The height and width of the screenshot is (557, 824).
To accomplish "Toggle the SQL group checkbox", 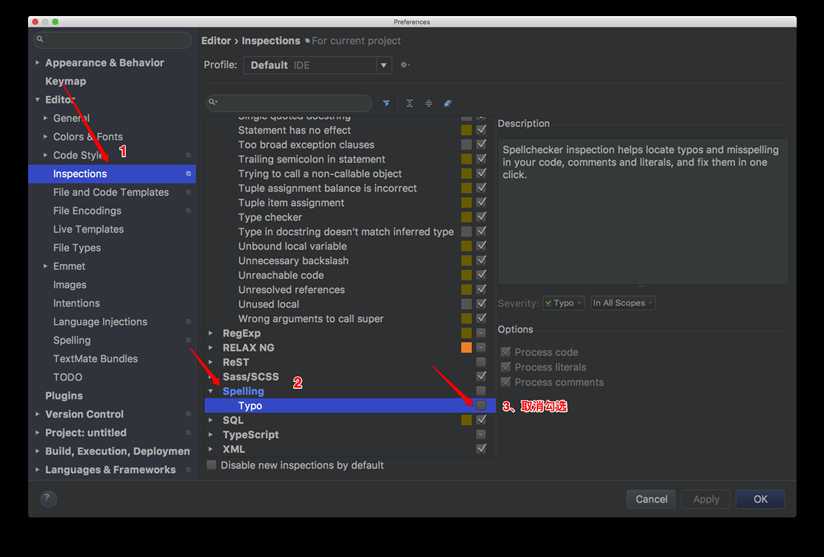I will (481, 420).
